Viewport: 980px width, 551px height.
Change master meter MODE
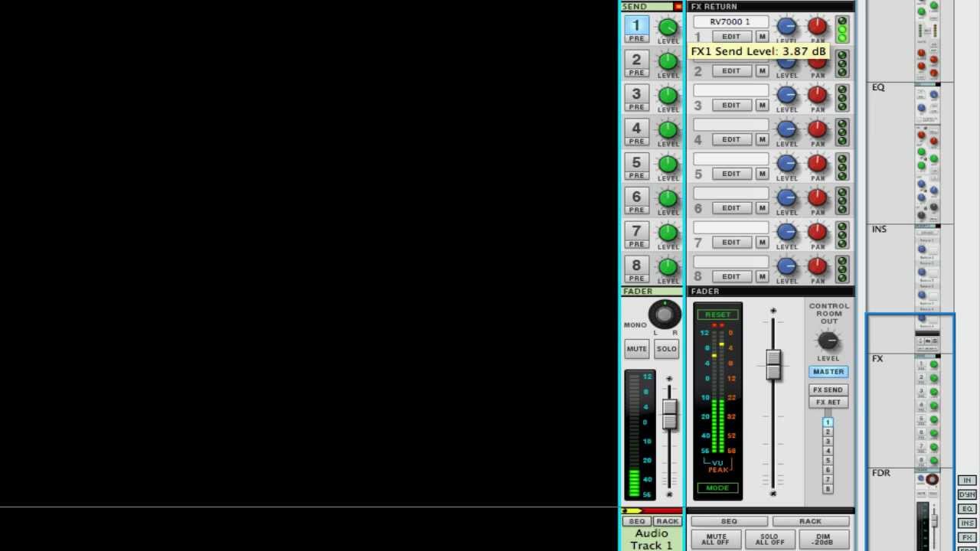[717, 488]
